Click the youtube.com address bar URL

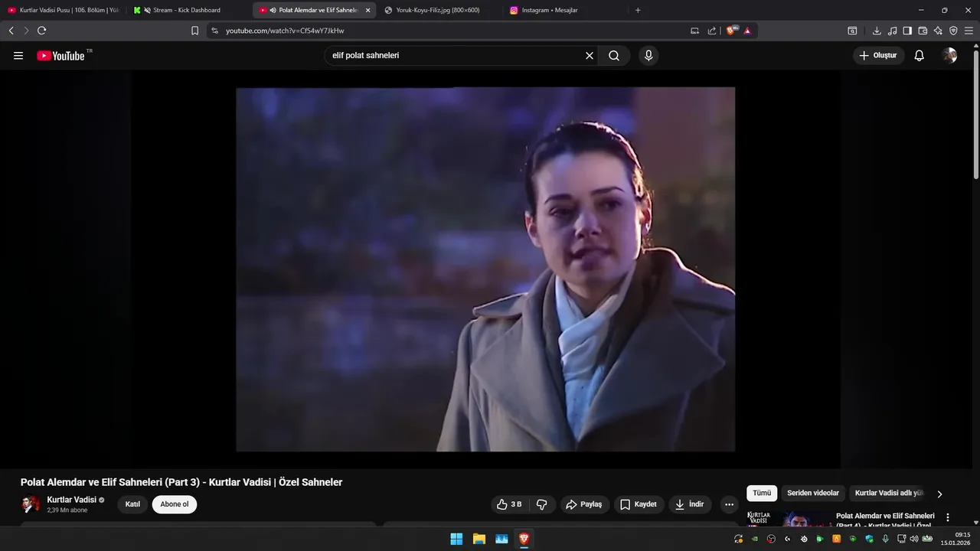(285, 31)
